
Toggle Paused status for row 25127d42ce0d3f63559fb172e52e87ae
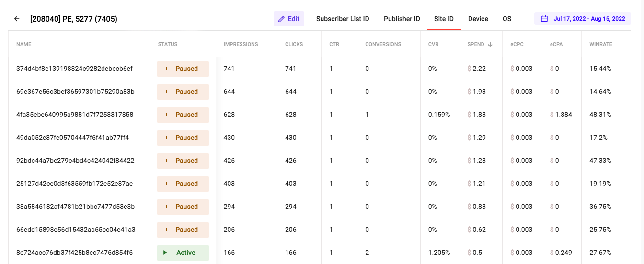183,184
